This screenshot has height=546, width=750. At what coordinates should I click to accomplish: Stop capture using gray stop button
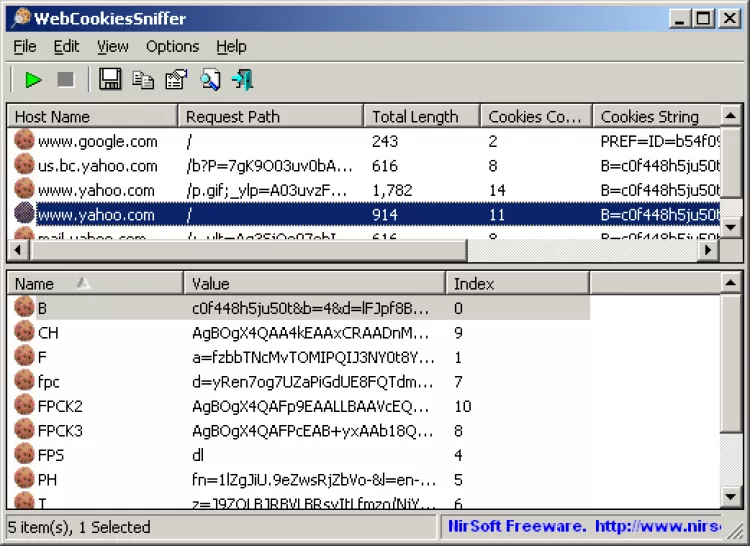pos(66,80)
